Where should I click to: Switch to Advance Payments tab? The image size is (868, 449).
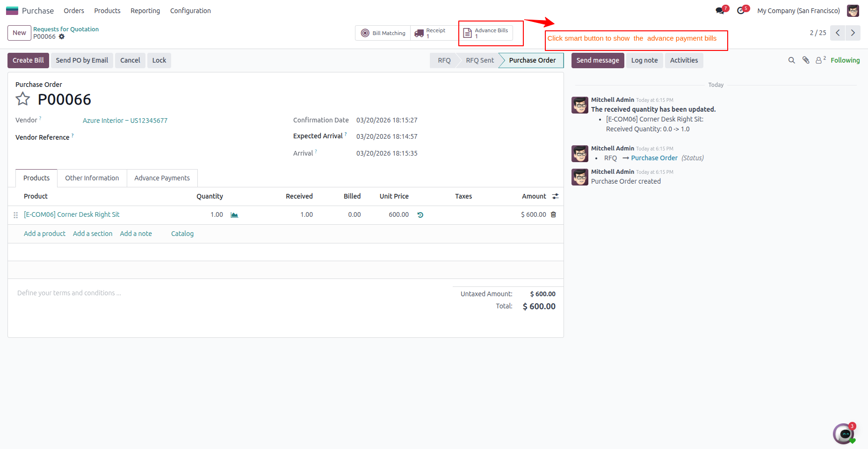(162, 178)
